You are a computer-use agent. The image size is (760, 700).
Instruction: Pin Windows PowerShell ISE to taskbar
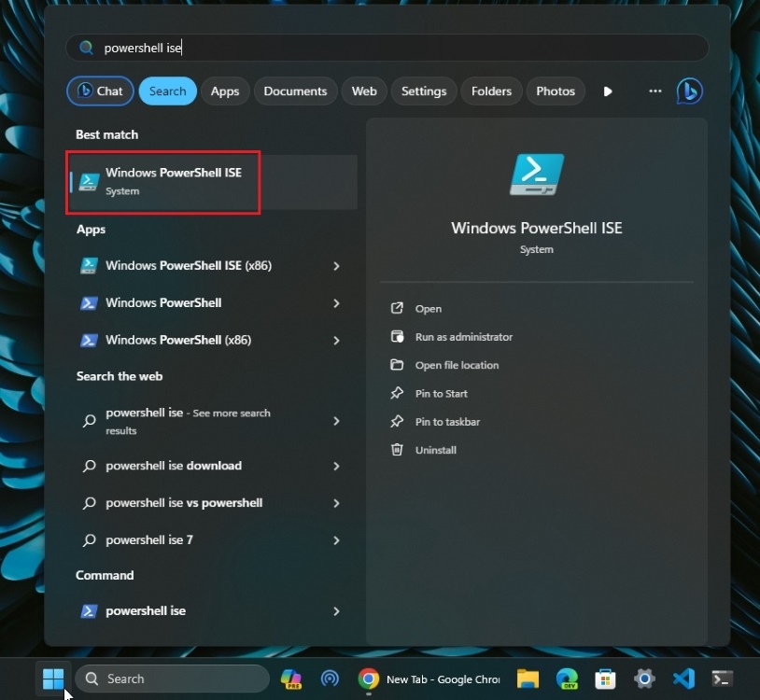point(442,422)
